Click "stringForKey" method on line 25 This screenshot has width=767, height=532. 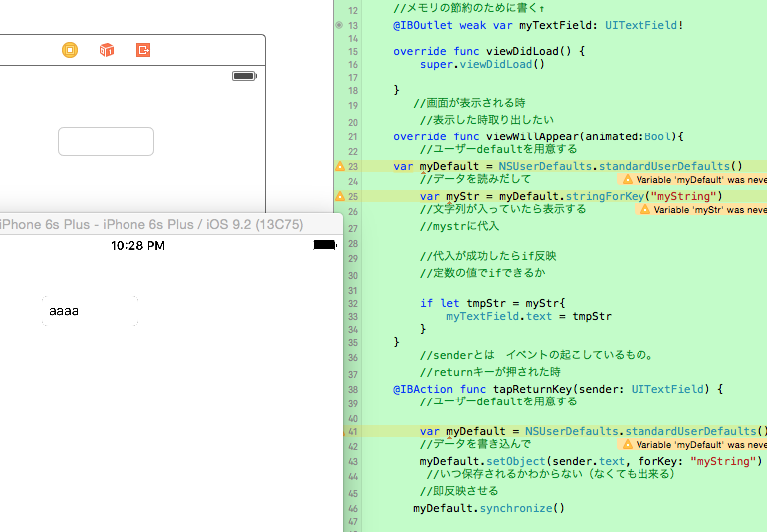[x=605, y=196]
